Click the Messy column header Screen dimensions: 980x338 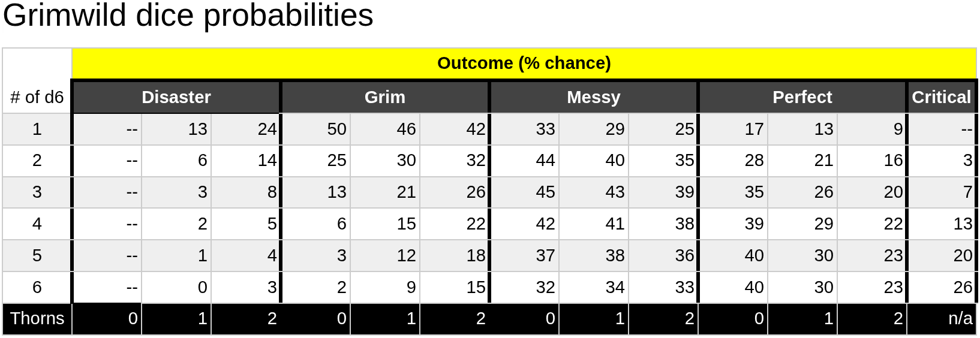(x=593, y=97)
